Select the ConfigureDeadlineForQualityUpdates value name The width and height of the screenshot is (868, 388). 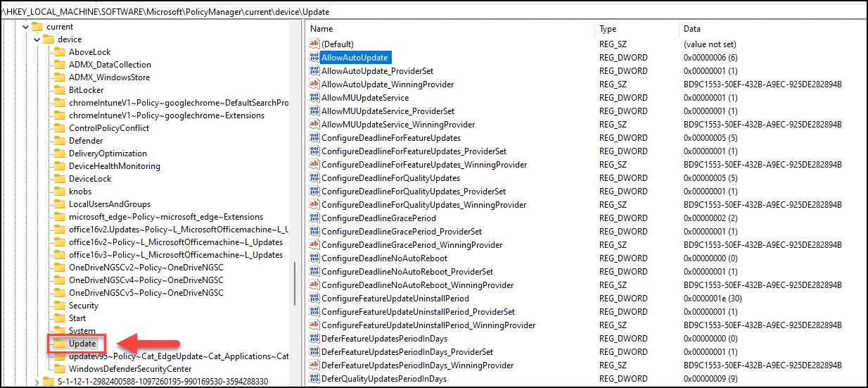pos(390,178)
